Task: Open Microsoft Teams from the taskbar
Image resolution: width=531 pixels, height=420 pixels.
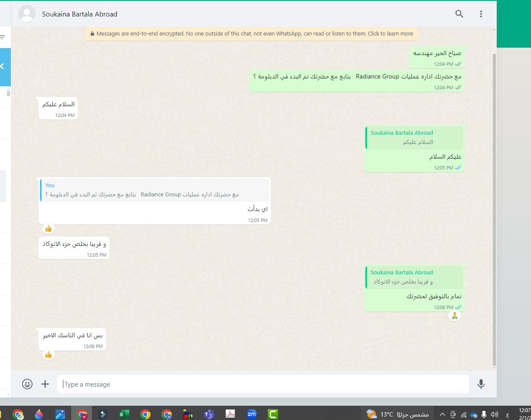Action: coord(209,414)
